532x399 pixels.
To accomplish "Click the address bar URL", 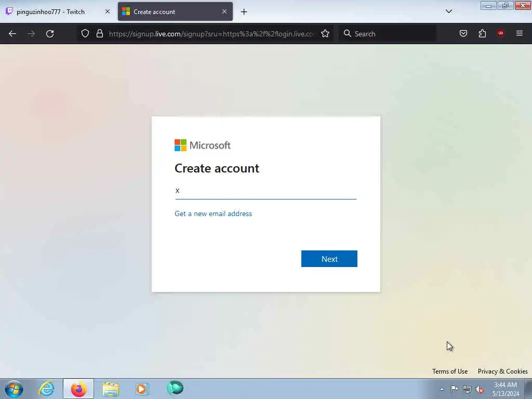I will [212, 34].
